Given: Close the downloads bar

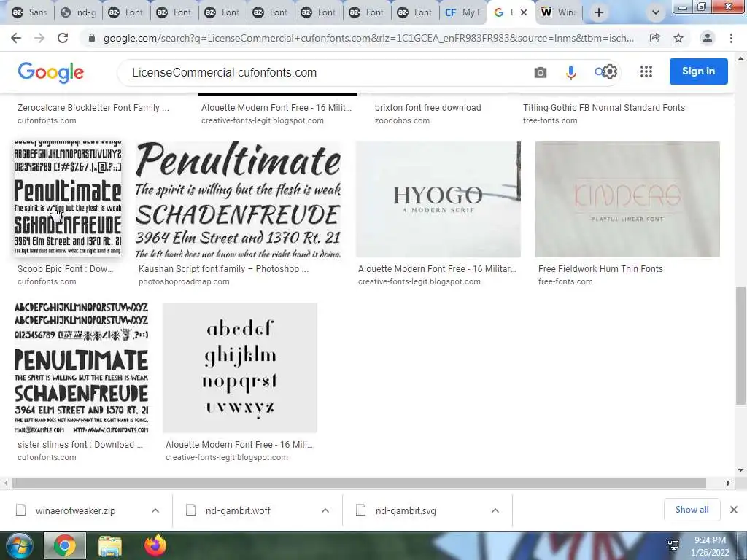Looking at the screenshot, I should 734,510.
